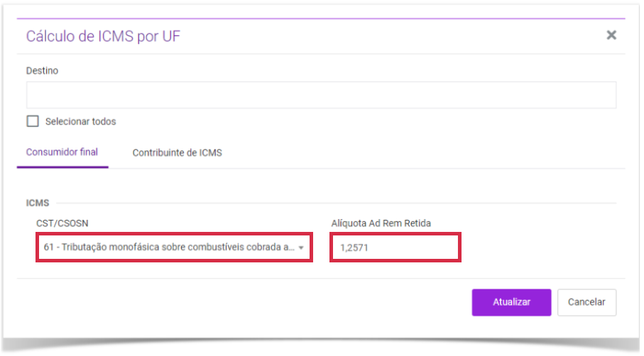Click the Selecionar todos label text

80,121
